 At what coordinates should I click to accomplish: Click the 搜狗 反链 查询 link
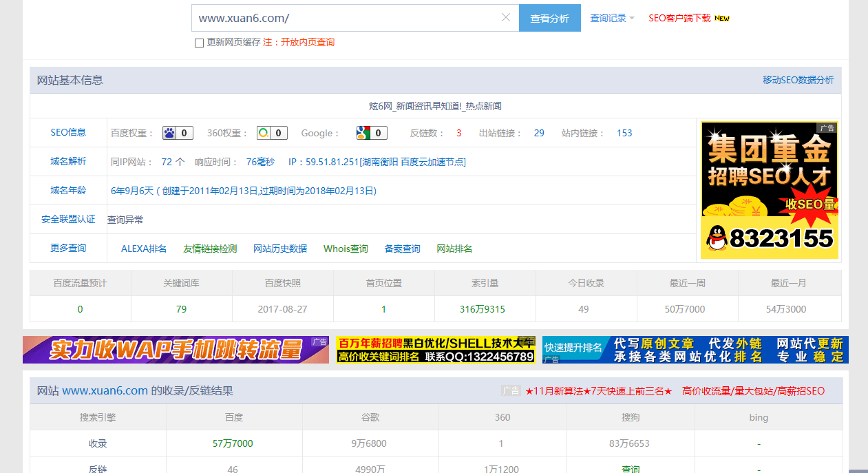[630, 469]
